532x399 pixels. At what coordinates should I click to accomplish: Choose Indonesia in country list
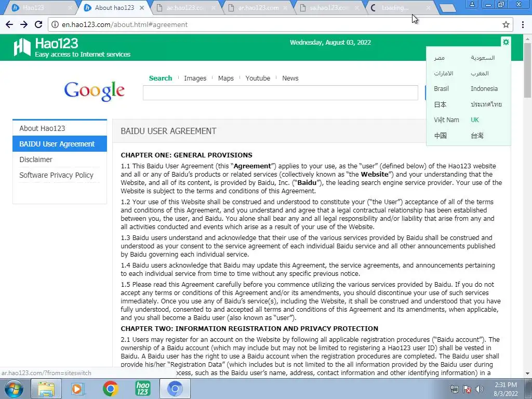[x=484, y=88]
